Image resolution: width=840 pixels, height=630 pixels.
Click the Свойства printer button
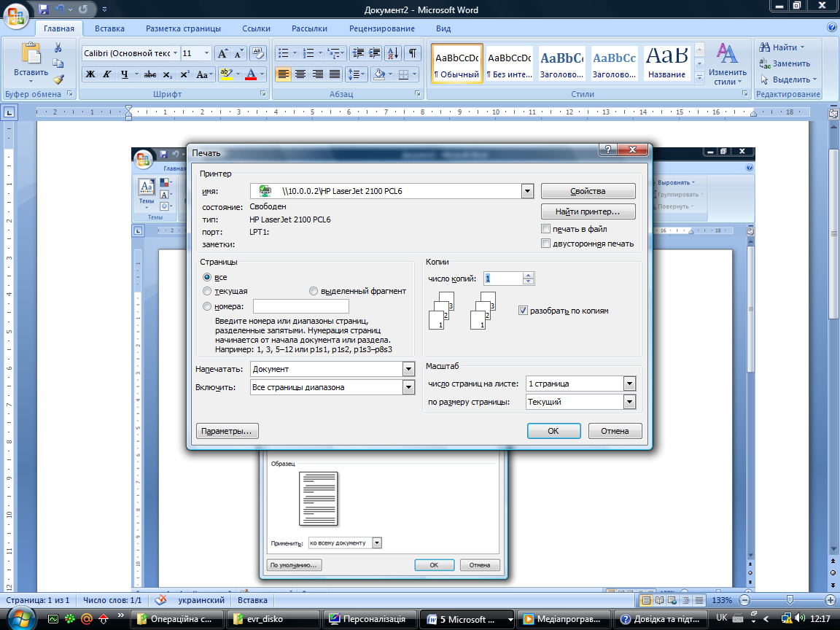[588, 191]
